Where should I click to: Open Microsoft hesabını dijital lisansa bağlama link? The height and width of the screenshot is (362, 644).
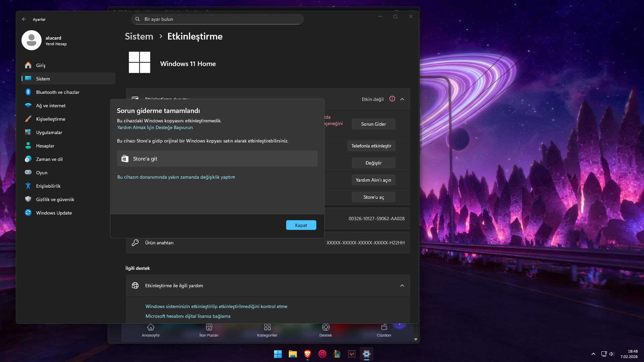coord(188,316)
